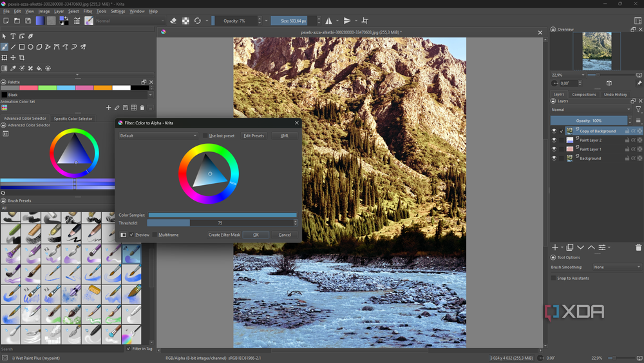Screen dimensions: 644x363
Task: Delete the selected layer with trash icon
Action: (638, 247)
